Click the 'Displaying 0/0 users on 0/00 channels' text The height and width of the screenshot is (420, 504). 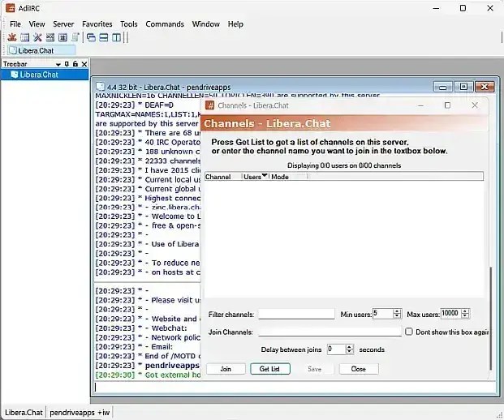point(344,165)
